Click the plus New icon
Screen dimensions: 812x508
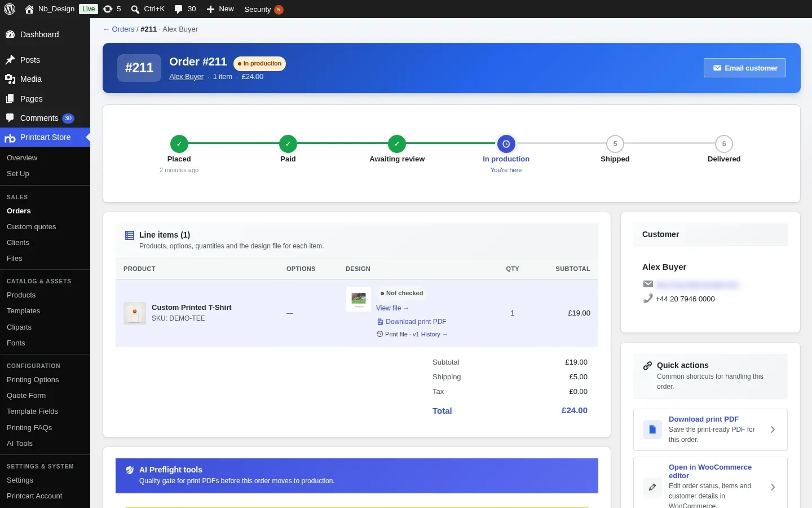pyautogui.click(x=210, y=9)
